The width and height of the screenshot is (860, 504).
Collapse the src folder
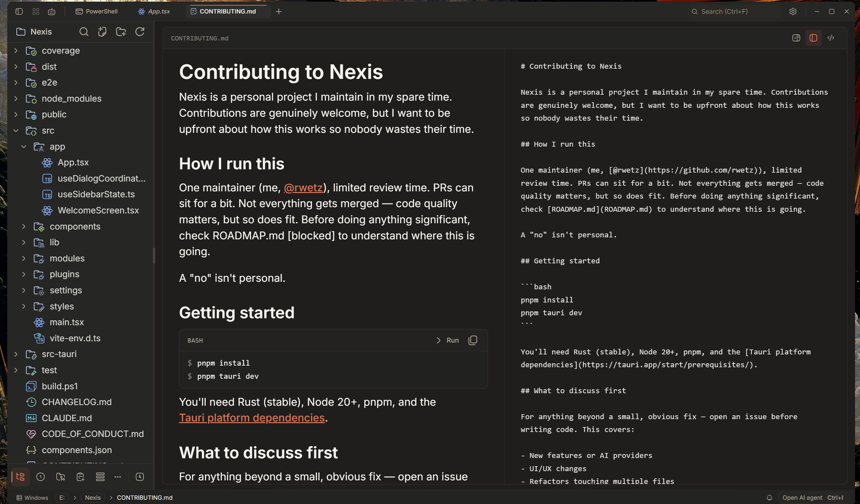pos(16,130)
